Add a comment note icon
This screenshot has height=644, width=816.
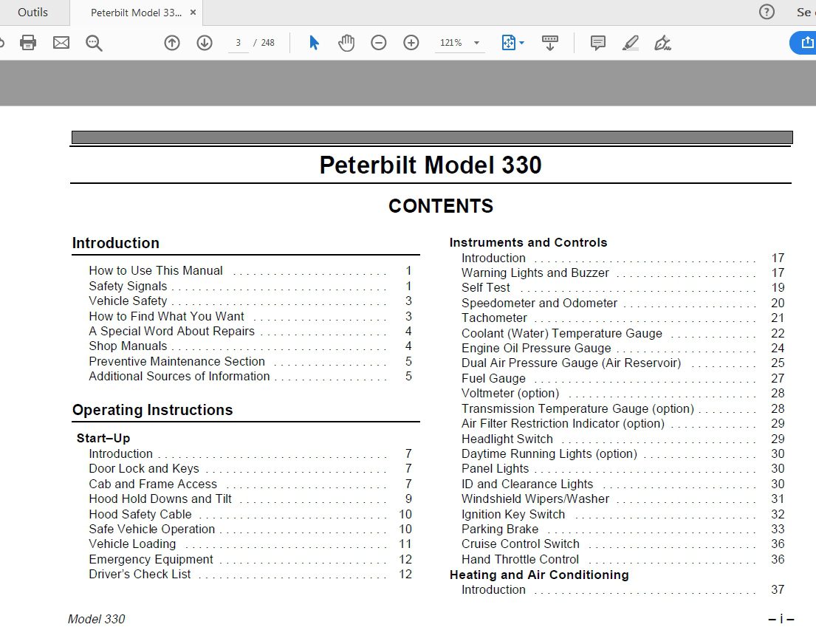tap(598, 43)
